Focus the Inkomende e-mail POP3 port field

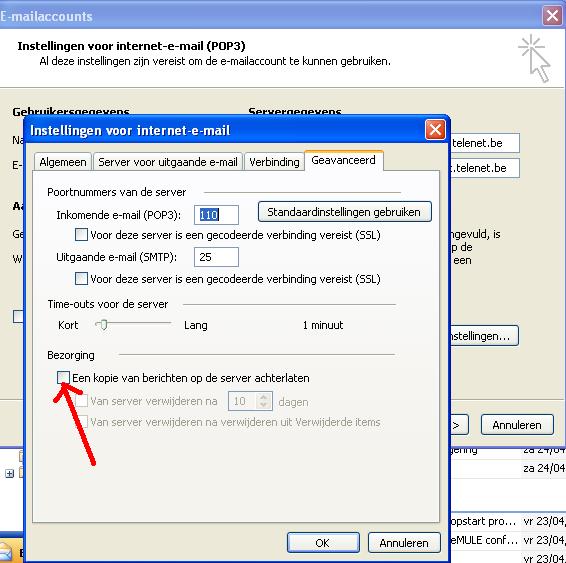point(216,215)
